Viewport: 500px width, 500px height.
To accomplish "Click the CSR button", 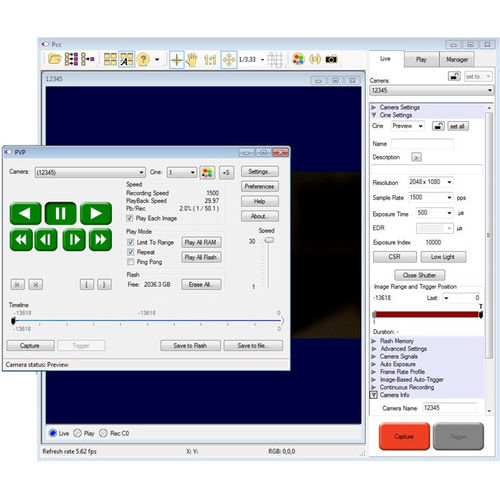I will tap(395, 257).
